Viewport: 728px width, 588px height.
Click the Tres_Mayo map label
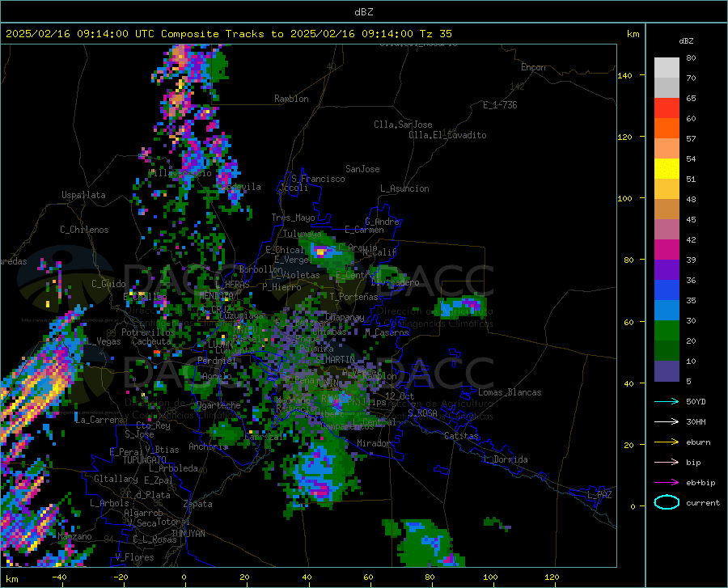pyautogui.click(x=293, y=218)
